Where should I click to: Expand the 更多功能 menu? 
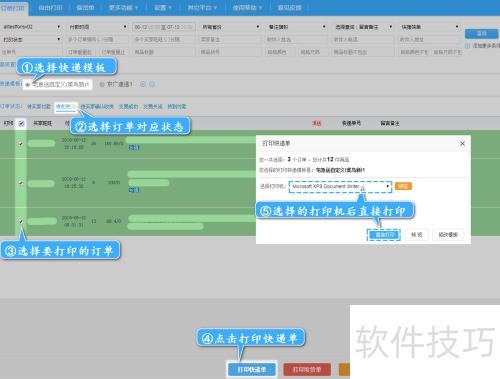123,7
